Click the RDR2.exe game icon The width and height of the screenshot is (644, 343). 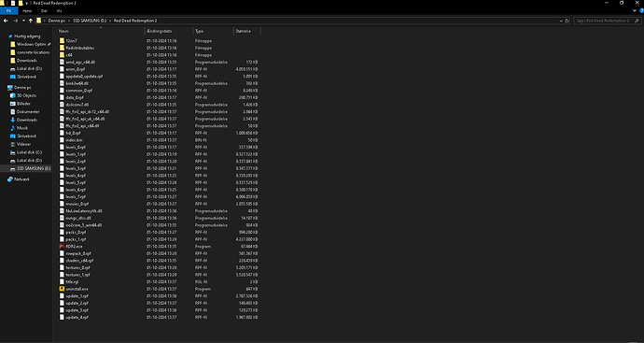62,247
